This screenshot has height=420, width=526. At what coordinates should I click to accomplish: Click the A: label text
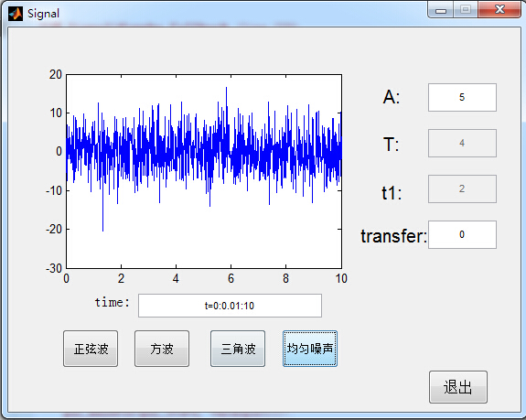tap(392, 97)
